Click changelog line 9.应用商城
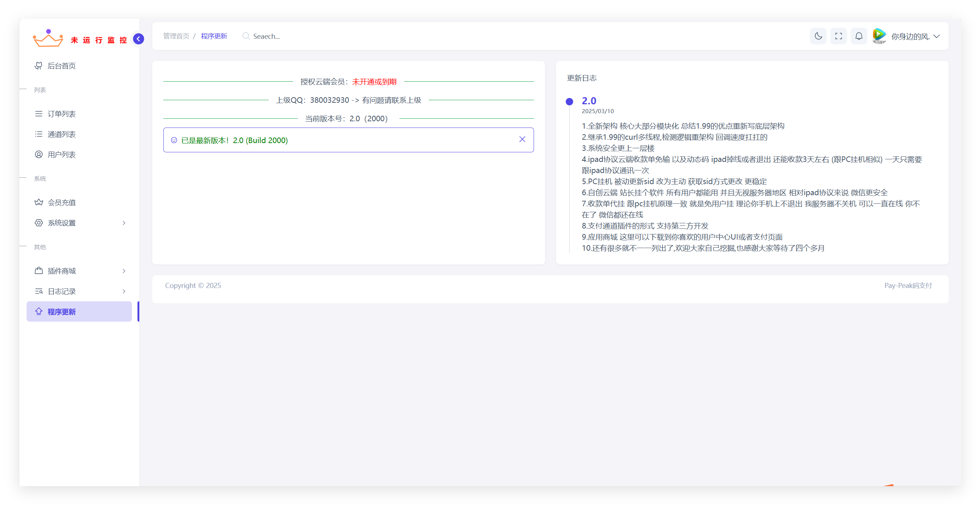The width and height of the screenshot is (980, 505). click(x=682, y=237)
